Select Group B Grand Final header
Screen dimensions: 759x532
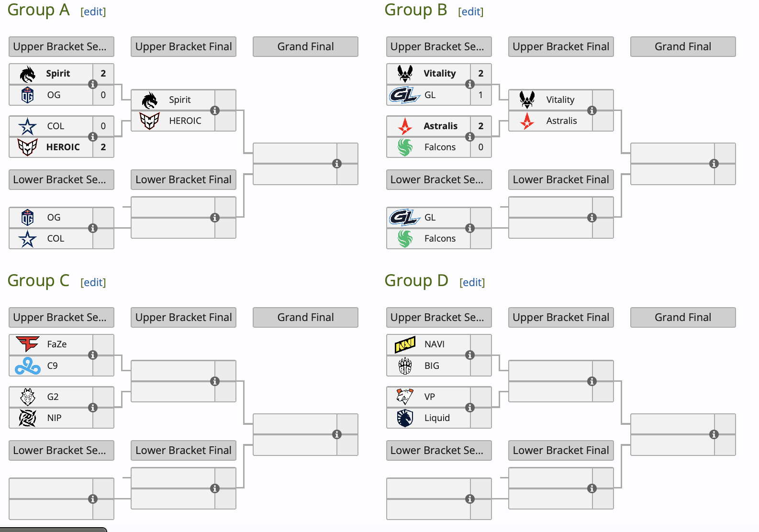coord(683,47)
